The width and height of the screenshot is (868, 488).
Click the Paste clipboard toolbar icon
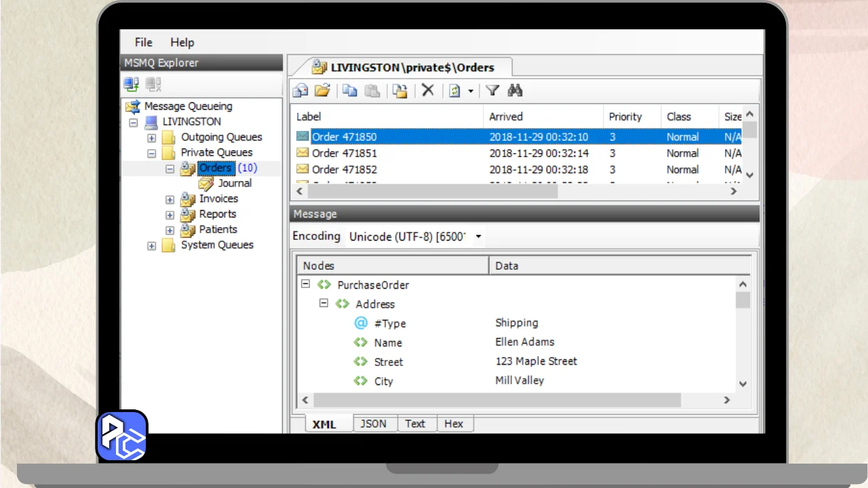(x=372, y=90)
